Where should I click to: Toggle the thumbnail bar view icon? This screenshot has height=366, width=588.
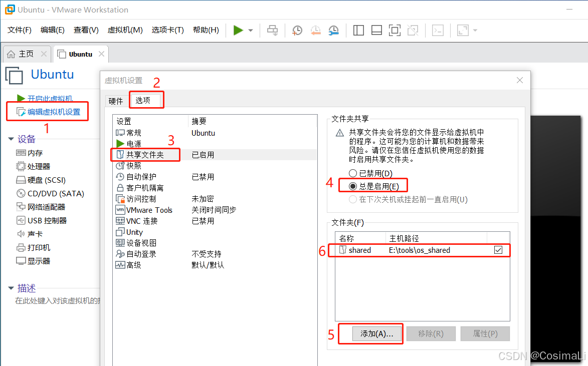[376, 31]
